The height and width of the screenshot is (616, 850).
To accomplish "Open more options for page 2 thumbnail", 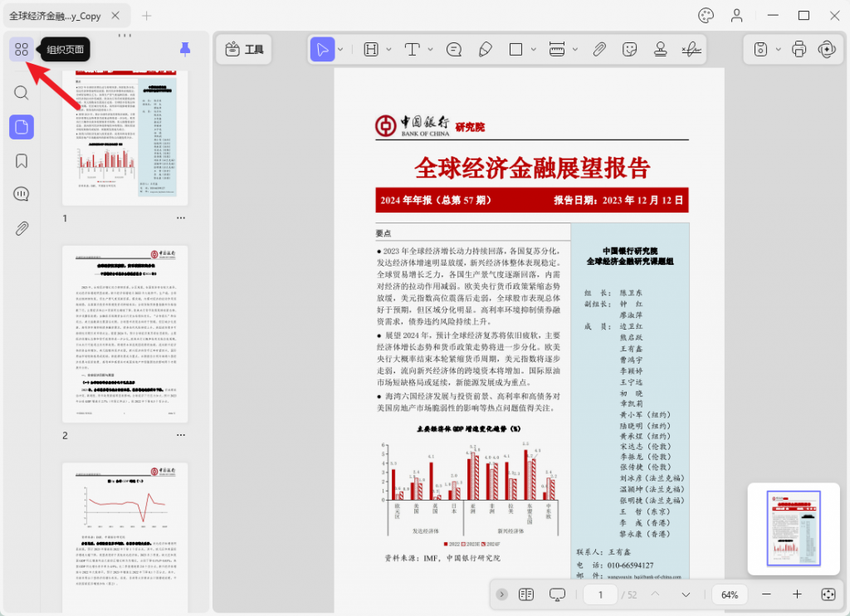I will point(180,435).
